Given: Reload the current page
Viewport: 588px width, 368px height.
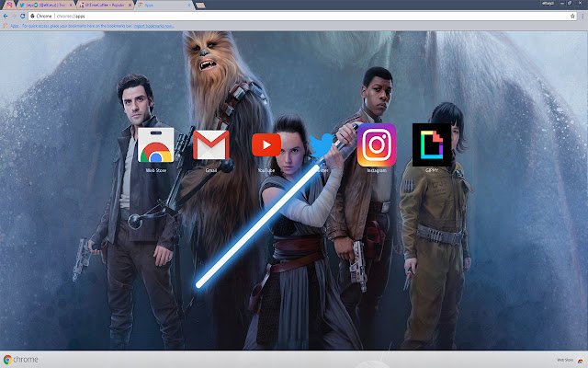Looking at the screenshot, I should pyautogui.click(x=22, y=17).
